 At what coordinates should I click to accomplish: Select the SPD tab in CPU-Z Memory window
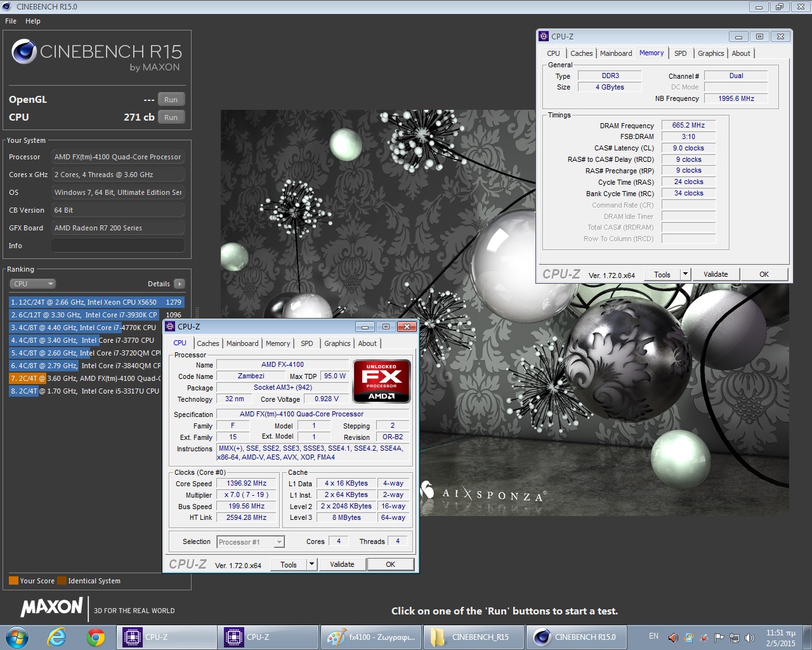680,53
